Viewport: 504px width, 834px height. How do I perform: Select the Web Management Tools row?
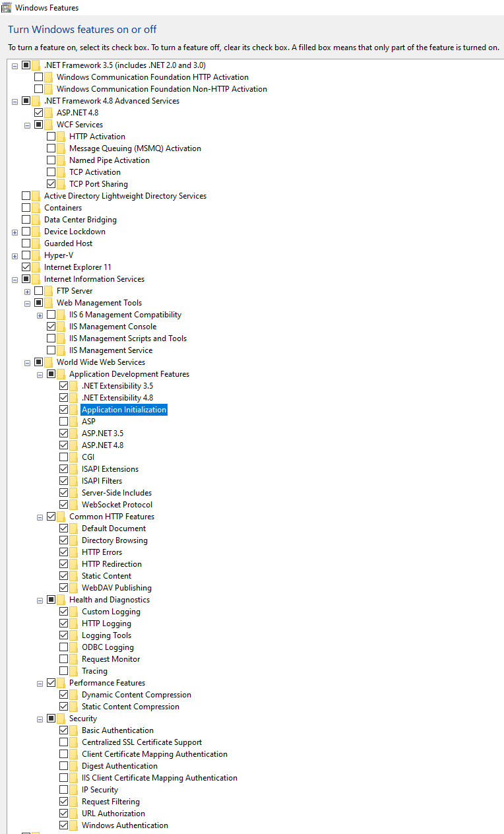[99, 303]
